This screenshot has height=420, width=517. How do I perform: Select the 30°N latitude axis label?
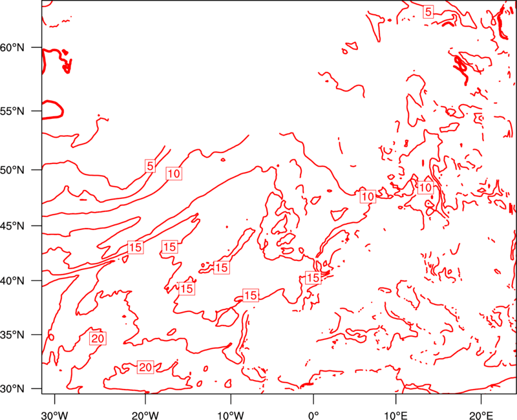[12, 389]
